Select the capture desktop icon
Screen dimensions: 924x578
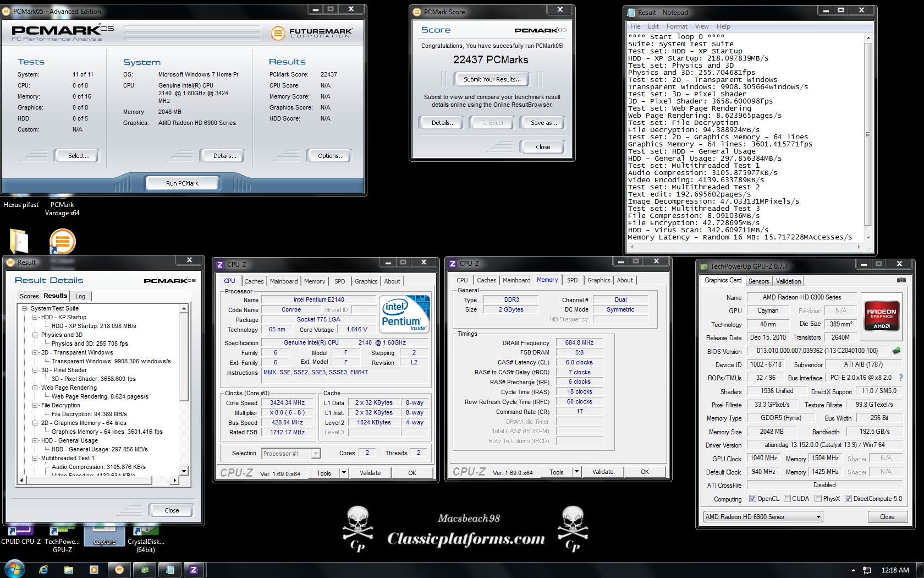105,537
